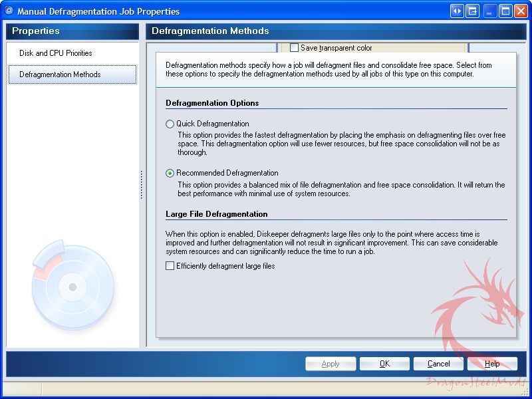The width and height of the screenshot is (532, 399).
Task: Tick the Save transparent color checkbox
Action: 295,48
